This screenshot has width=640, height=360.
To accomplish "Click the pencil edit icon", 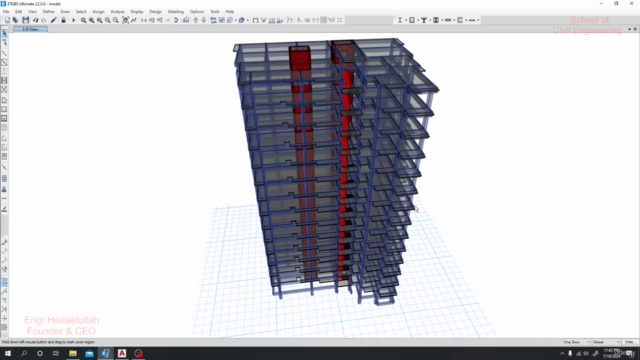I will click(53, 20).
